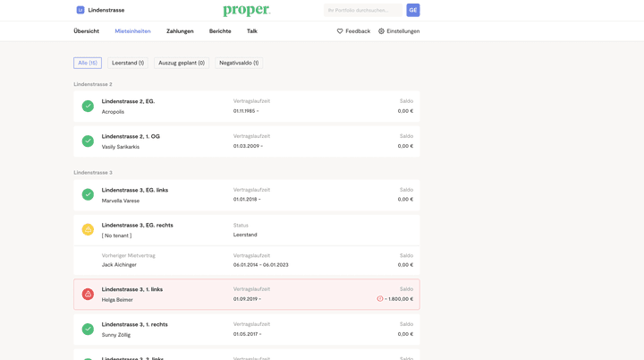This screenshot has height=360, width=644.
Task: Select the Alle (16) filter
Action: click(88, 63)
